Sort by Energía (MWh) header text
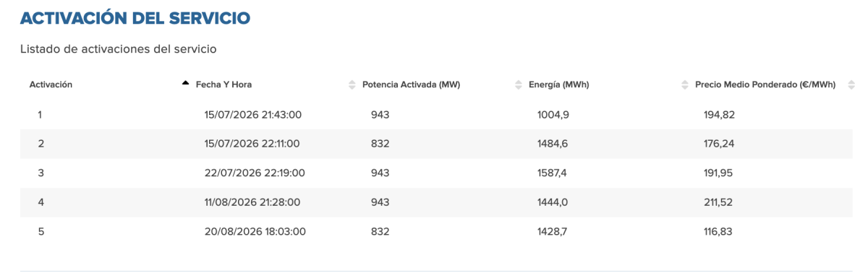 pyautogui.click(x=558, y=84)
